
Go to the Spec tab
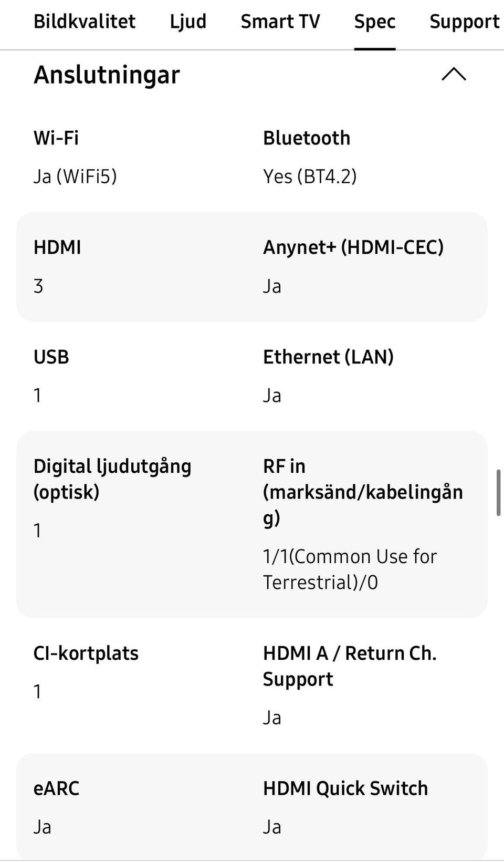[374, 22]
